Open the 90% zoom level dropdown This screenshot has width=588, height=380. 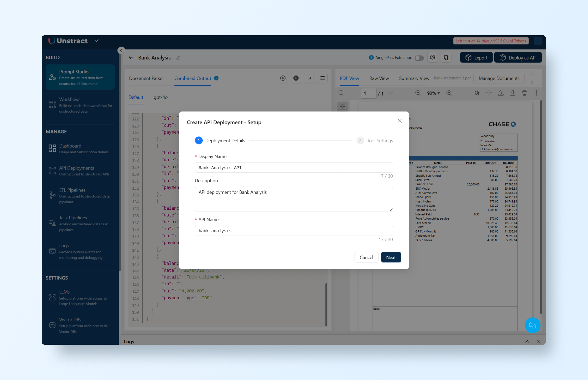(x=433, y=93)
